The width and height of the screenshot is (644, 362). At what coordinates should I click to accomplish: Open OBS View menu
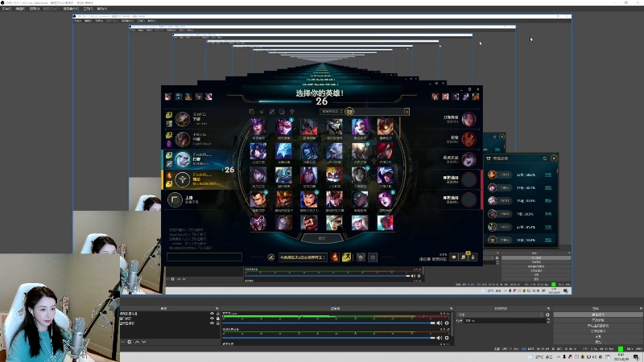pyautogui.click(x=35, y=9)
